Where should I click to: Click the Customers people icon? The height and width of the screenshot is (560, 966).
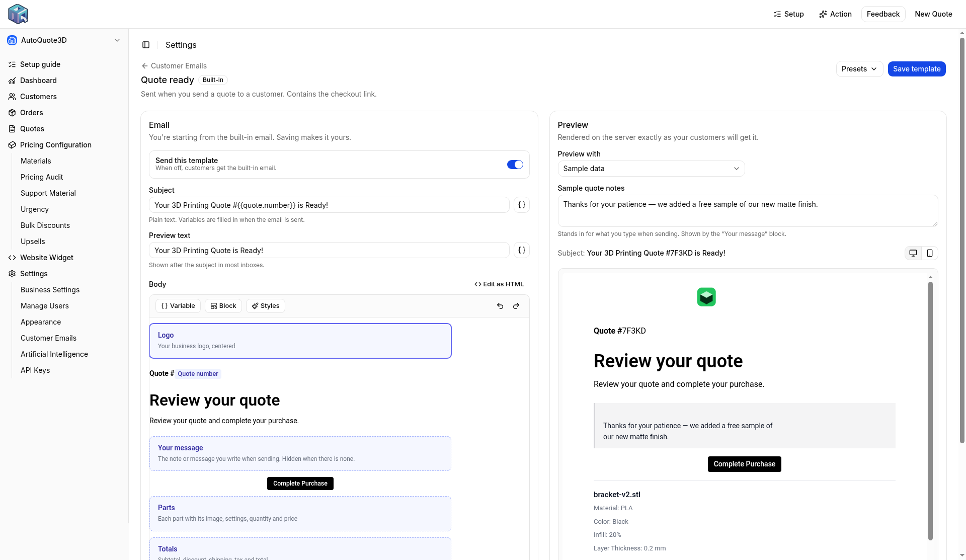(12, 97)
